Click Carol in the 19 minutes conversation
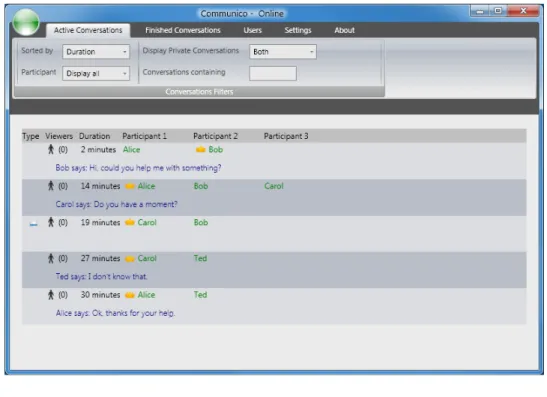This screenshot has width=547, height=397. tap(147, 222)
